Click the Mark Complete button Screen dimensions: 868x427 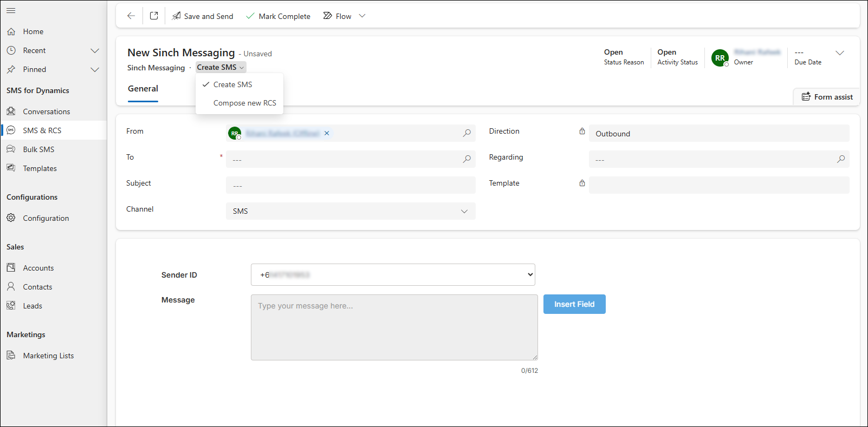278,16
